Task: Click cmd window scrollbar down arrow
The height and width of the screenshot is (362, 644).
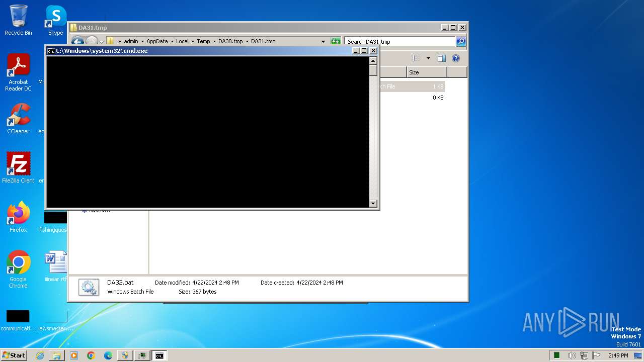Action: tap(373, 203)
